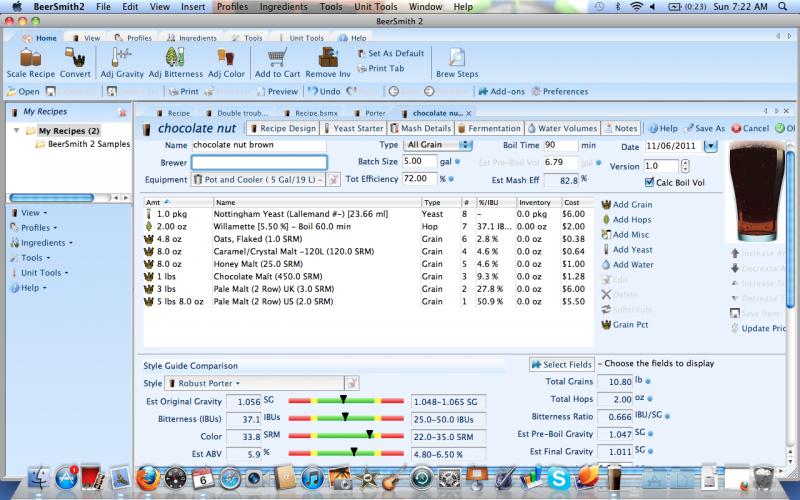Screen dimensions: 800x500
Task: Toggle the Calc Boil Vol checkbox
Action: [649, 182]
